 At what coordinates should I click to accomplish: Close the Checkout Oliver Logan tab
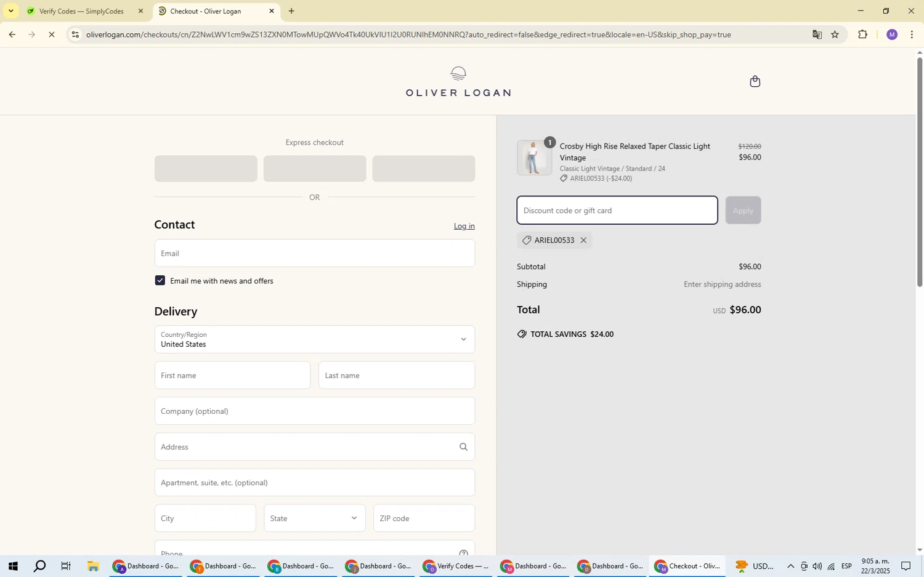272,11
